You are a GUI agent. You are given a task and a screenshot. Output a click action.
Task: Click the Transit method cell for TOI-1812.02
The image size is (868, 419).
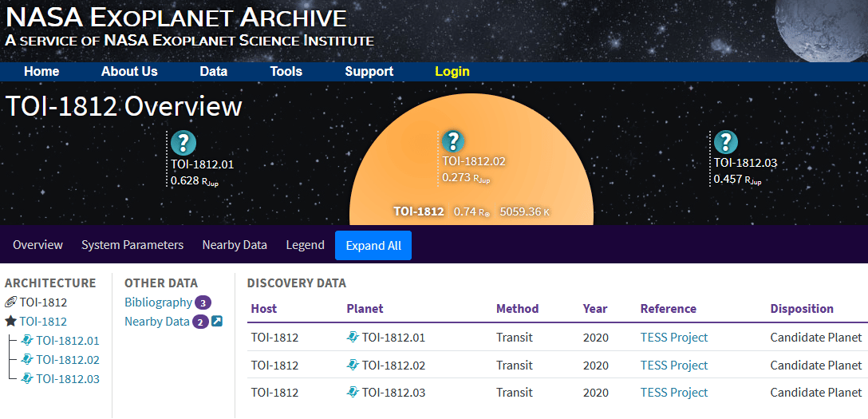click(515, 365)
